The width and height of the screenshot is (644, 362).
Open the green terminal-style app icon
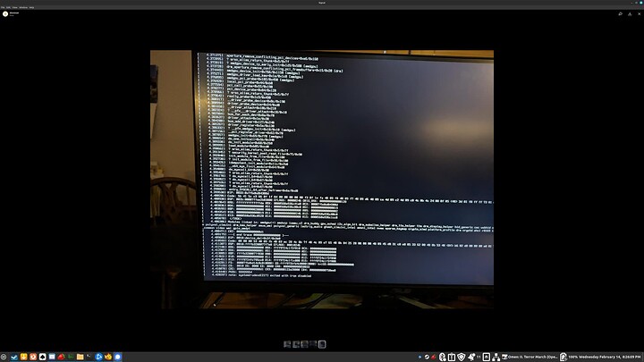click(x=71, y=357)
